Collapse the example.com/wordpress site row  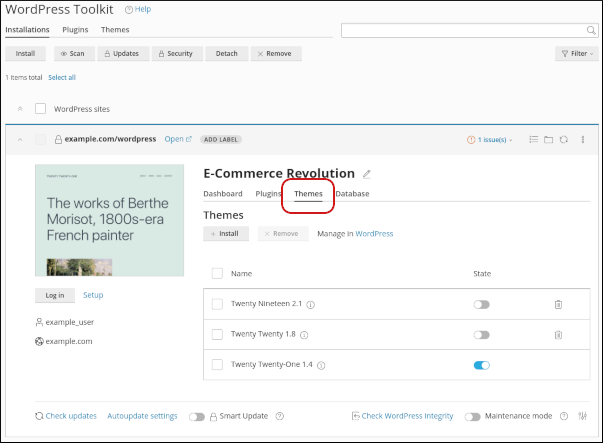(20, 140)
